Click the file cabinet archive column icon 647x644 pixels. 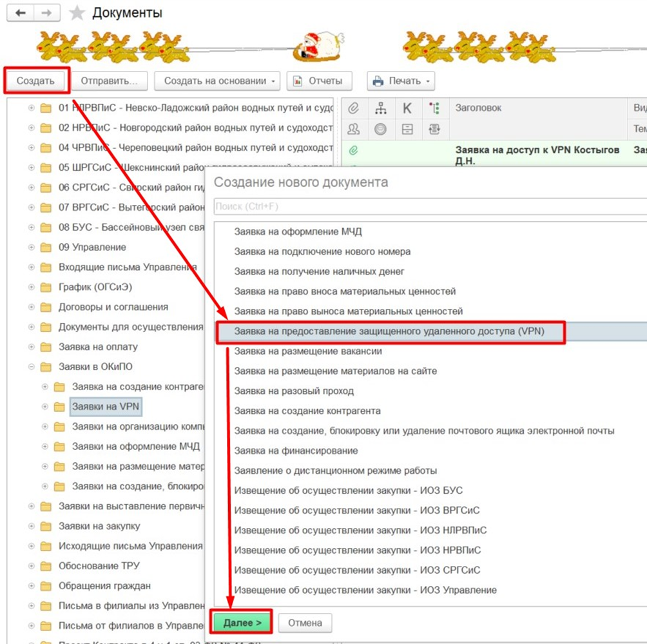click(x=407, y=129)
